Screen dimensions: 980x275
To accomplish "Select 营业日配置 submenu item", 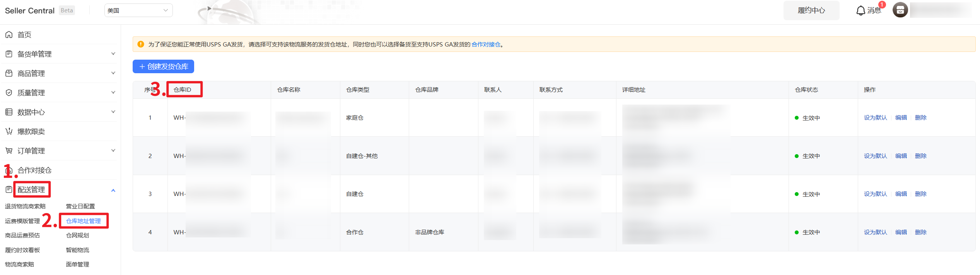I will pos(80,206).
